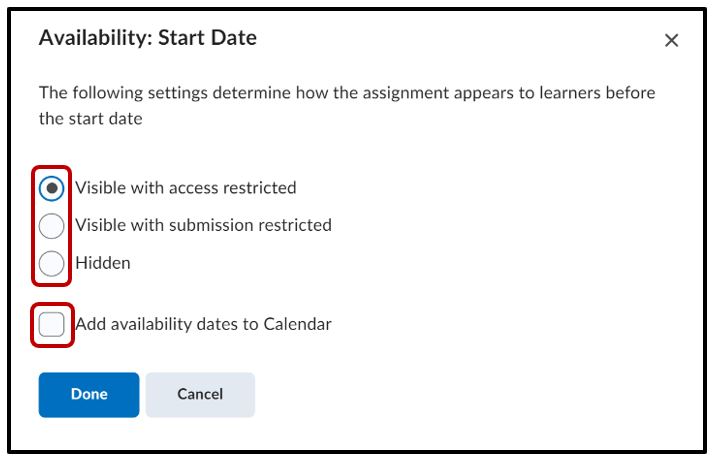Click the phrase "the start date" in the description

(90, 118)
